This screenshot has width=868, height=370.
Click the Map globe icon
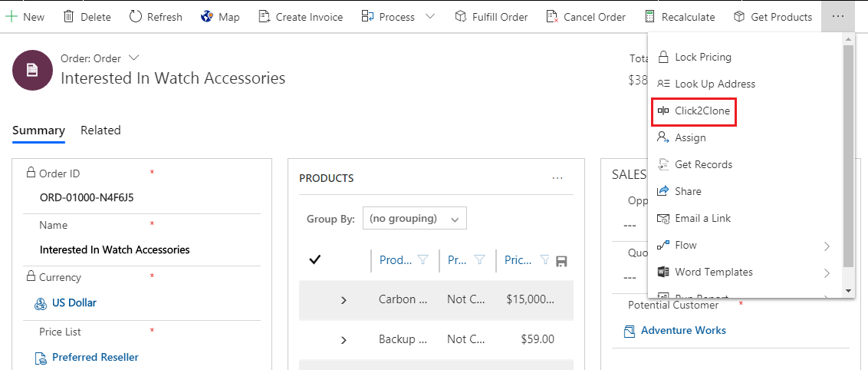point(207,17)
